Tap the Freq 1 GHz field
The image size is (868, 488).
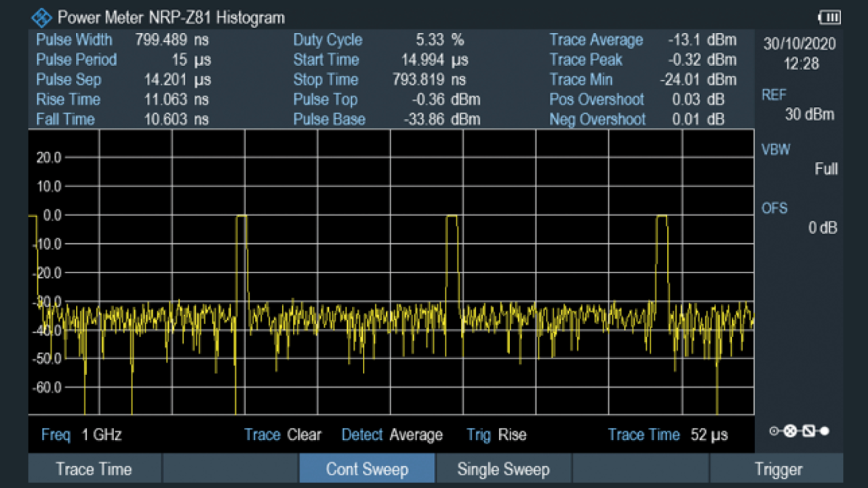(x=81, y=435)
